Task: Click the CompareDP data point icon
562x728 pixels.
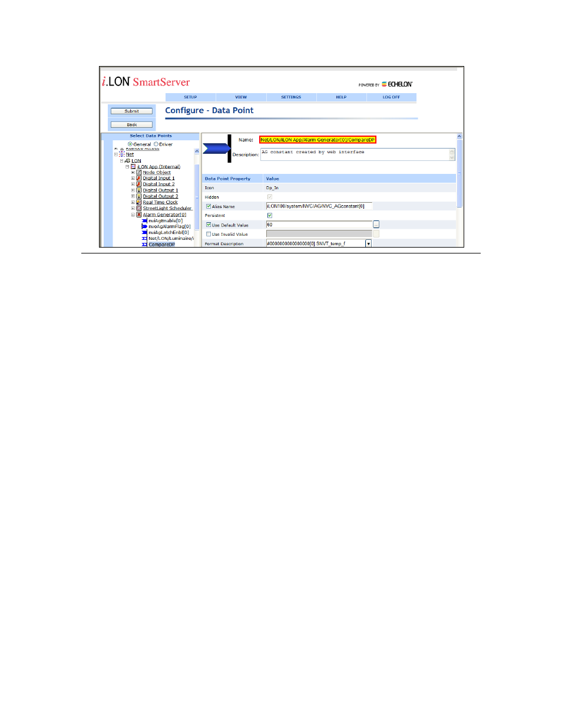Action: coord(144,244)
